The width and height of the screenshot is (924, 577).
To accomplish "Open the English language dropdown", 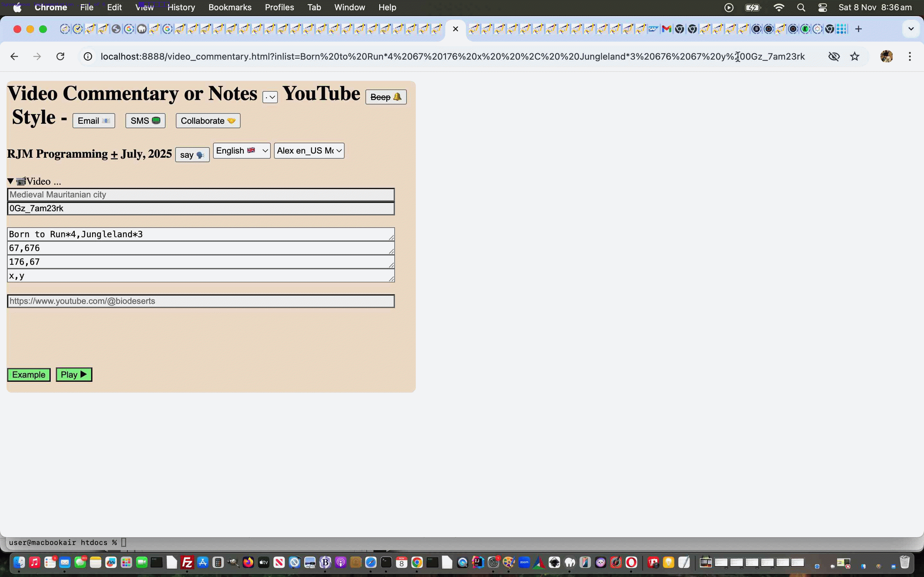I will pos(241,150).
